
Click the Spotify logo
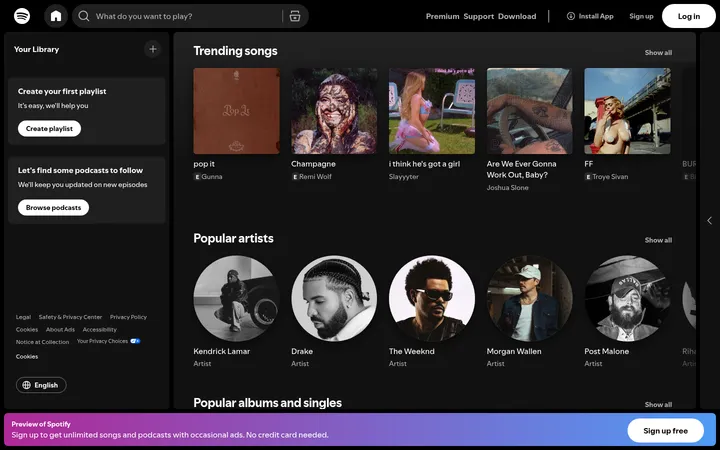pyautogui.click(x=22, y=16)
